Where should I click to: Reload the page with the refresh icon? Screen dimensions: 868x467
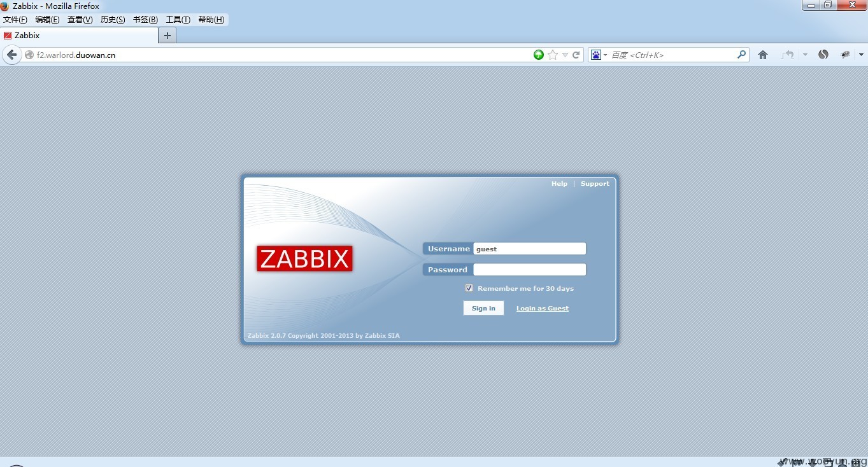coord(576,55)
